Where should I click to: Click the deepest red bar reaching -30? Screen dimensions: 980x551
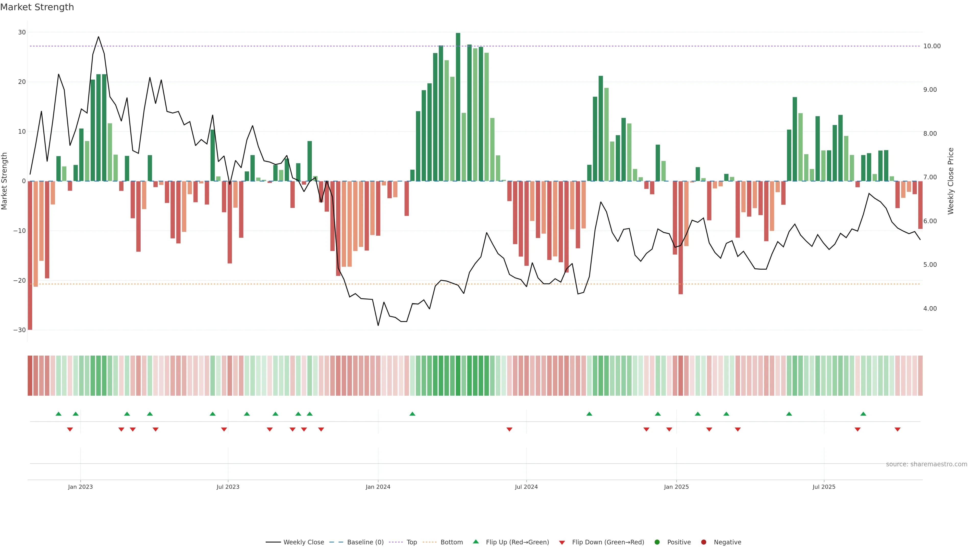[30, 255]
